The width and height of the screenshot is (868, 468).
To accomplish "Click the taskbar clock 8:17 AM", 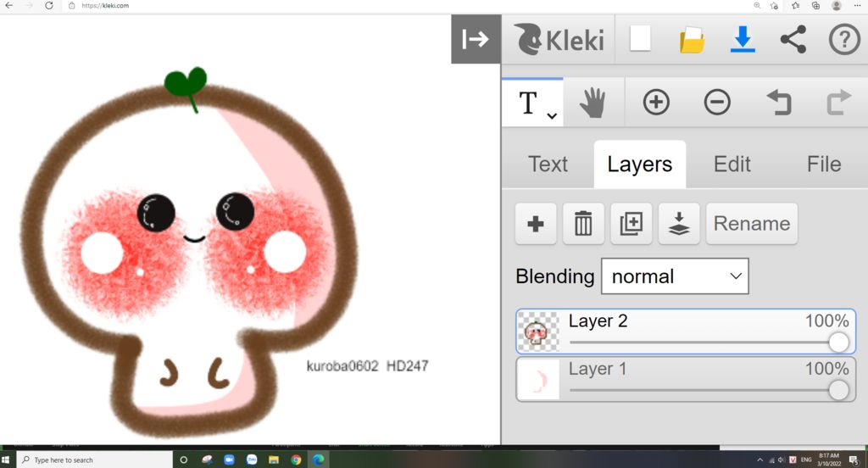I will click(829, 460).
